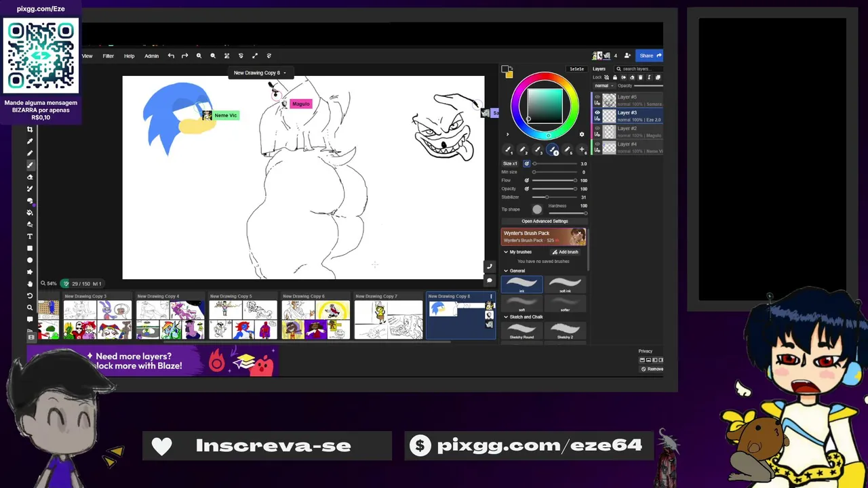Toggle visibility of Layer #3
This screenshot has height=488, width=868.
point(597,113)
